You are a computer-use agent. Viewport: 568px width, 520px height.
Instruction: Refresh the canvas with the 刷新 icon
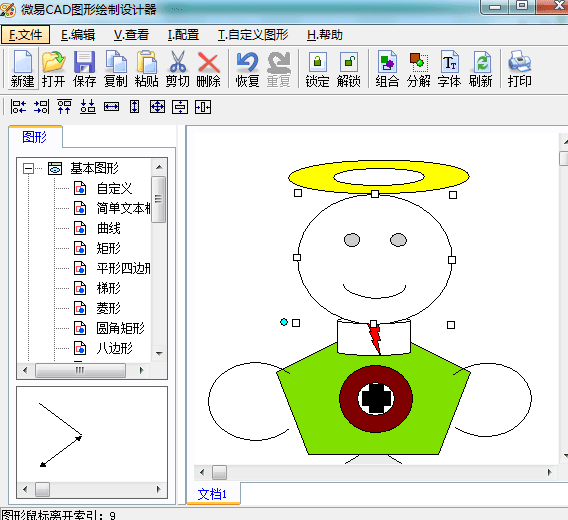point(481,69)
